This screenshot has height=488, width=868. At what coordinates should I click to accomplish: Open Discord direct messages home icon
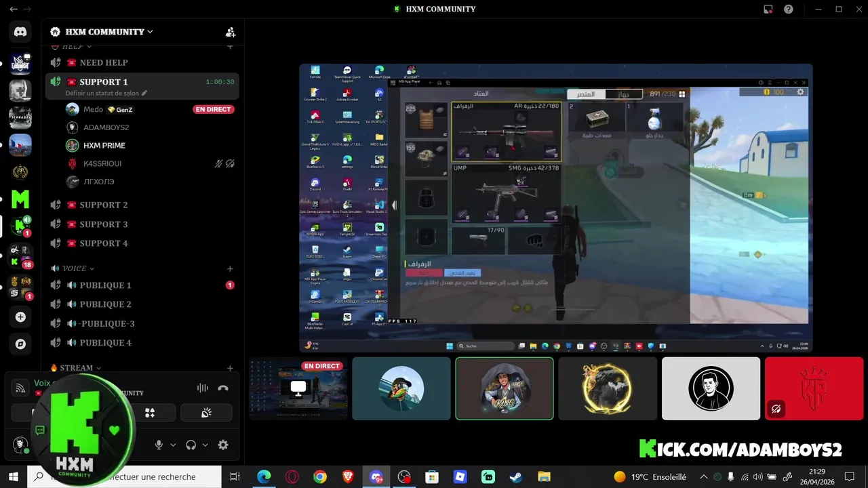pos(20,31)
